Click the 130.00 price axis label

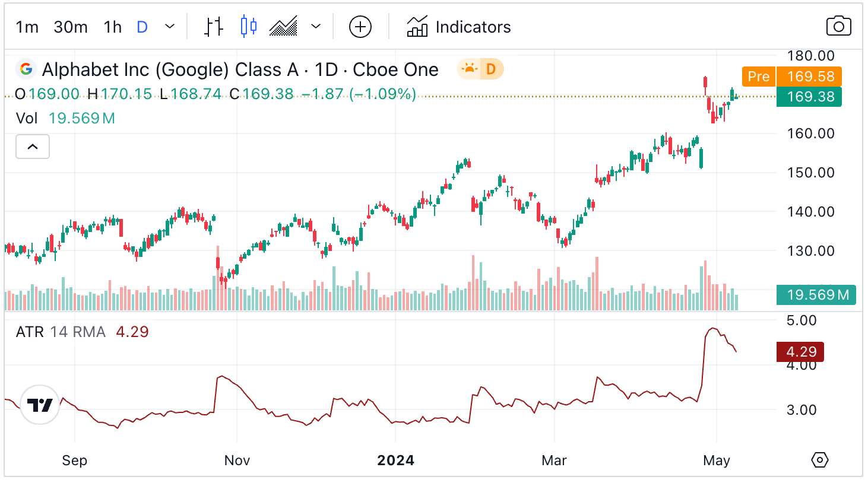[x=810, y=251]
